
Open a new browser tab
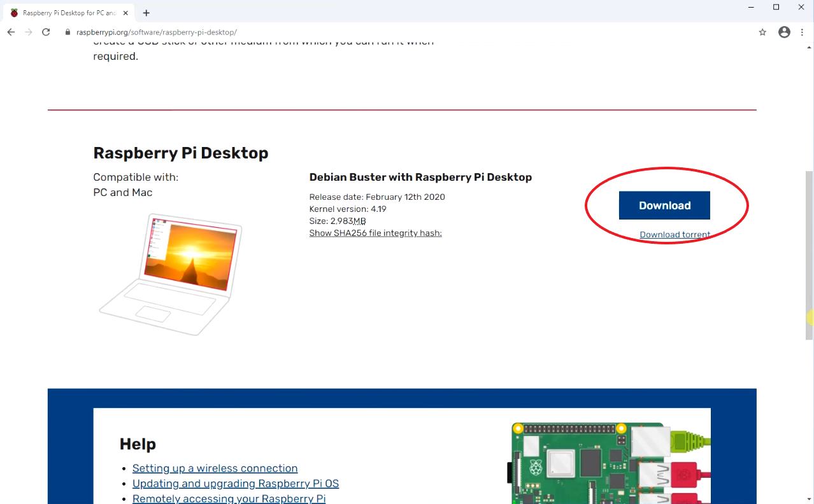(x=146, y=12)
